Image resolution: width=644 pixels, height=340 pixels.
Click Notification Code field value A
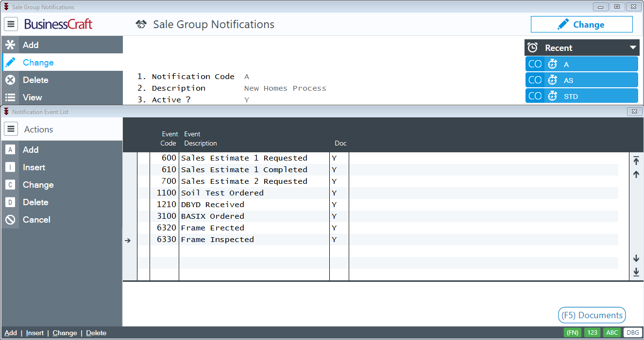247,77
